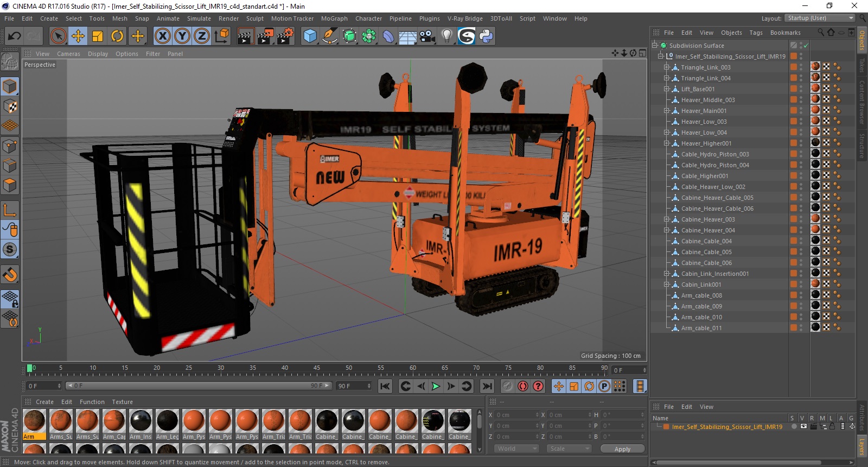
Task: Add a floor environment object
Action: [x=407, y=36]
